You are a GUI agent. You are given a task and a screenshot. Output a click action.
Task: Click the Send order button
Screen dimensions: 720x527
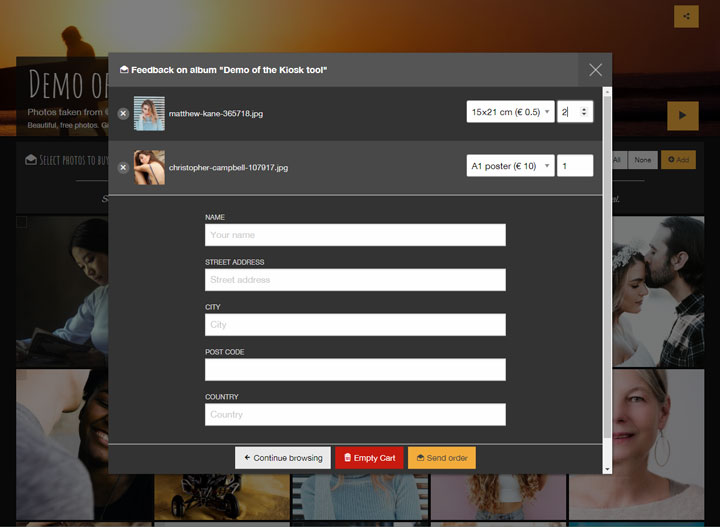click(x=442, y=458)
